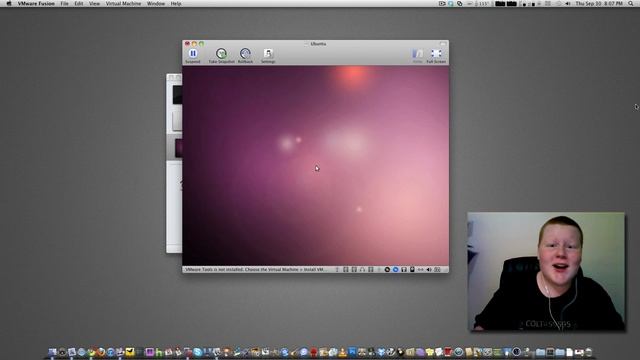Click the date and time in menu bar

tap(599, 4)
